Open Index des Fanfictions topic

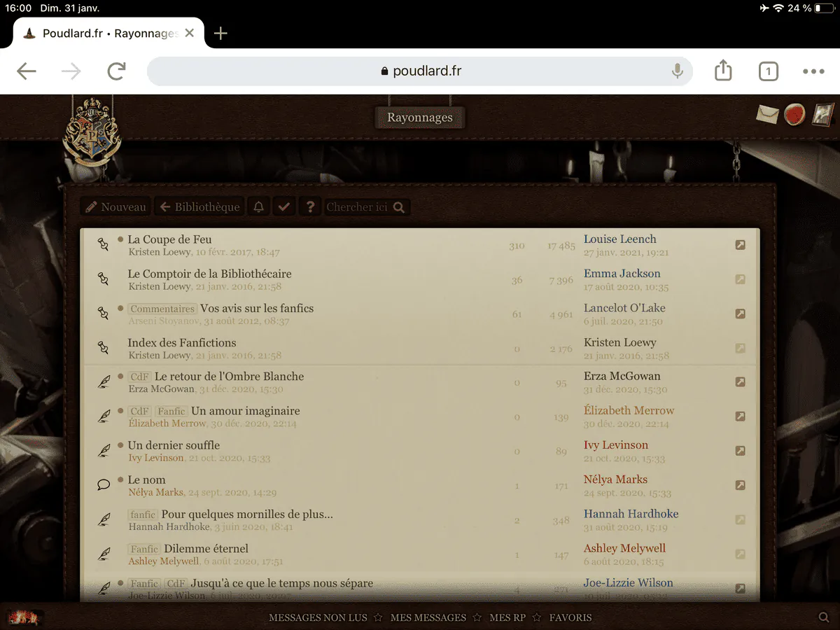pos(182,342)
